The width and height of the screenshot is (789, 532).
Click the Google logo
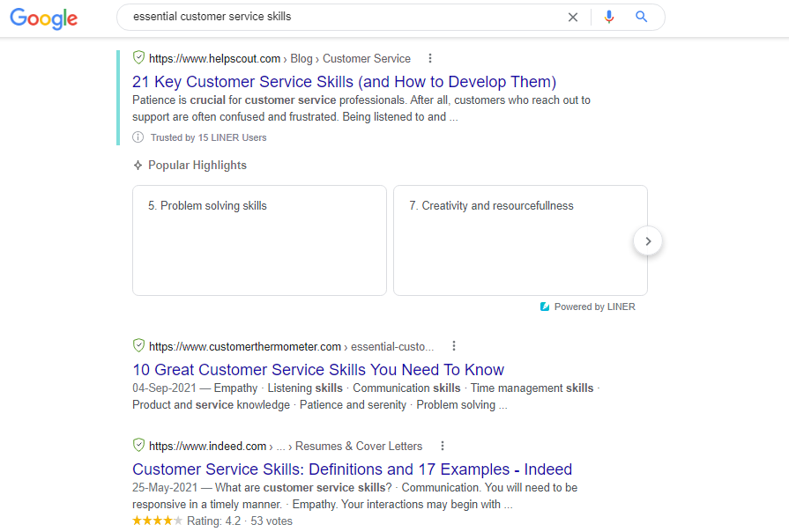(x=44, y=18)
